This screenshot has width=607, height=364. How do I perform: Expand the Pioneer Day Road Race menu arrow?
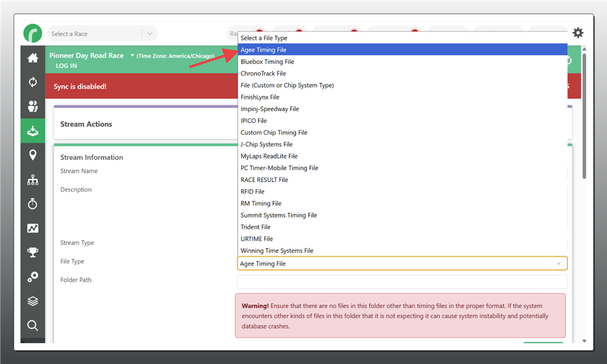point(132,55)
